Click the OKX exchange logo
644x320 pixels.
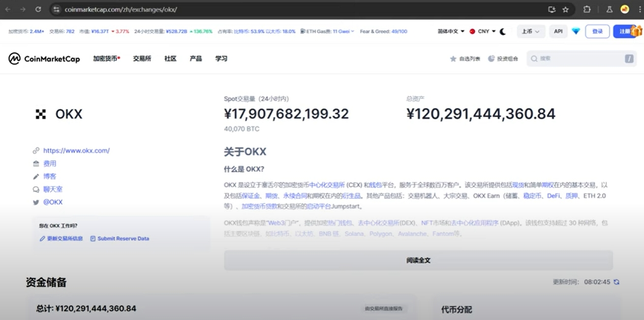(x=41, y=114)
